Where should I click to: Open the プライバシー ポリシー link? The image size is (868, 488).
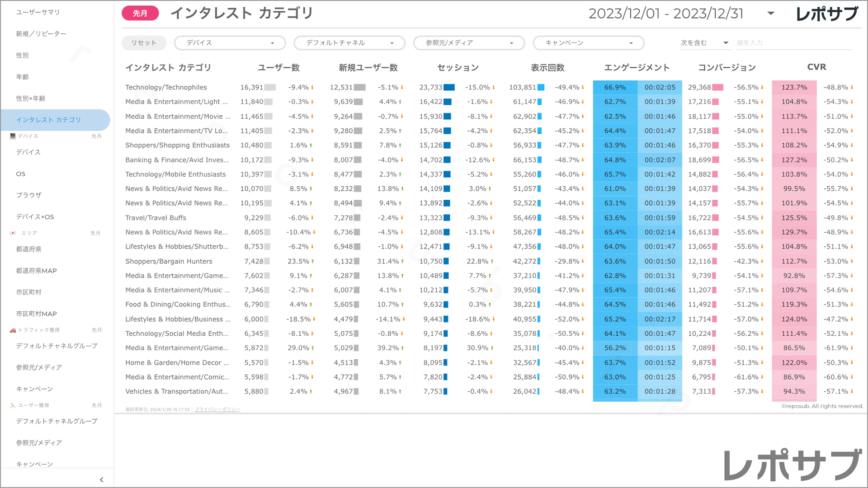[217, 409]
